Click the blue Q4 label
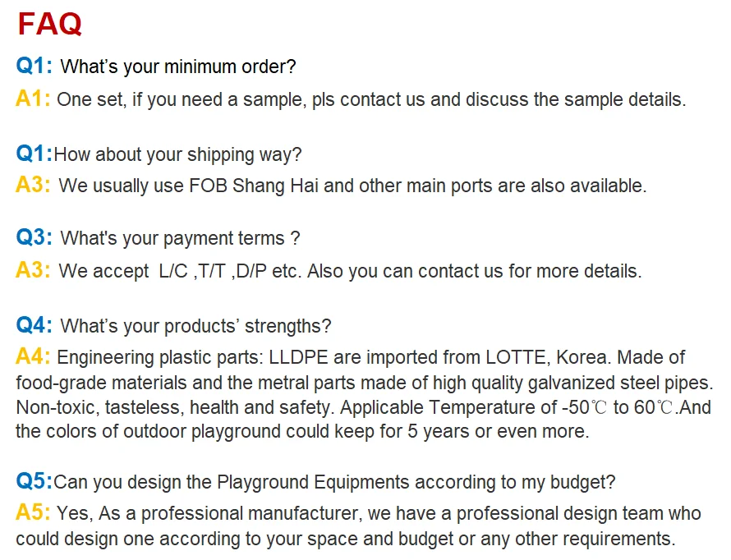Viewport: 731px width, 560px height. pyautogui.click(x=34, y=324)
